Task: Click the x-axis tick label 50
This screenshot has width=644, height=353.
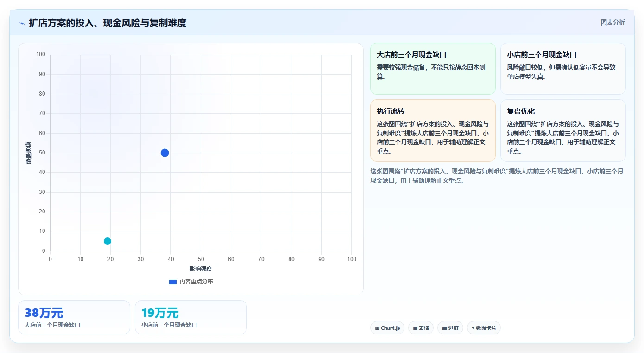Action: pyautogui.click(x=201, y=259)
